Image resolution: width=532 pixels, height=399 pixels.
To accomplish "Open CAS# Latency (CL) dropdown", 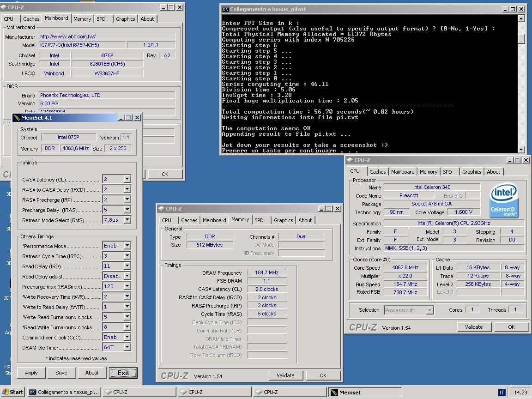I will point(127,179).
